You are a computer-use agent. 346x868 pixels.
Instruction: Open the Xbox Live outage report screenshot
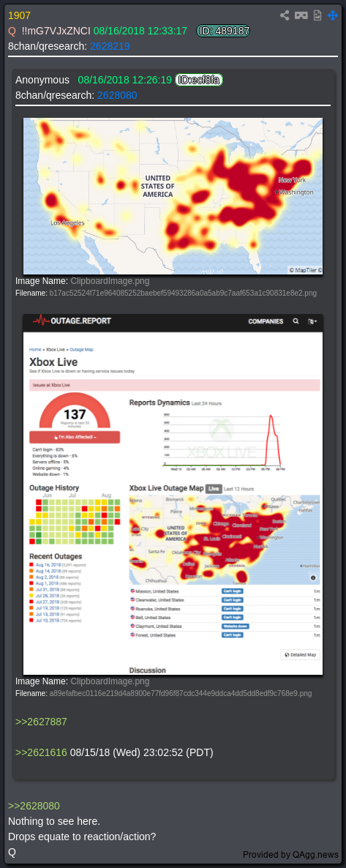tap(173, 494)
